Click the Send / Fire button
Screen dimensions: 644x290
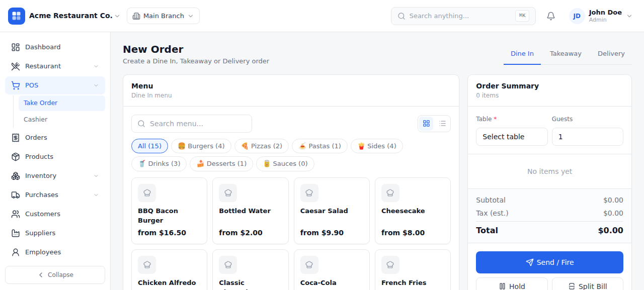[549, 262]
